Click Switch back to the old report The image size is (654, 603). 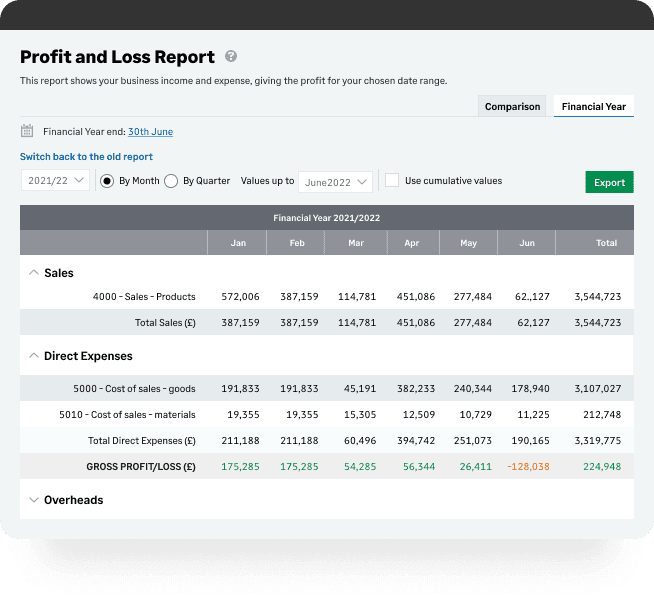coord(86,157)
